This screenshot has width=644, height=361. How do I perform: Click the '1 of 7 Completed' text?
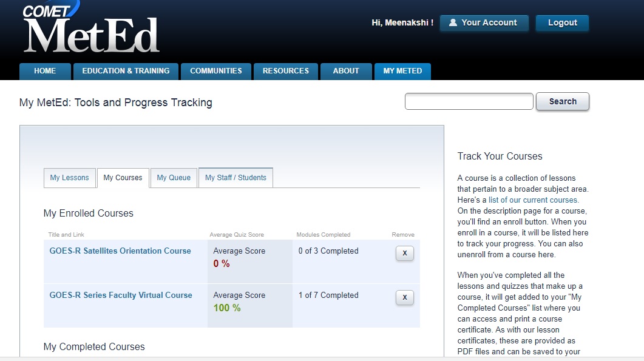click(x=328, y=295)
